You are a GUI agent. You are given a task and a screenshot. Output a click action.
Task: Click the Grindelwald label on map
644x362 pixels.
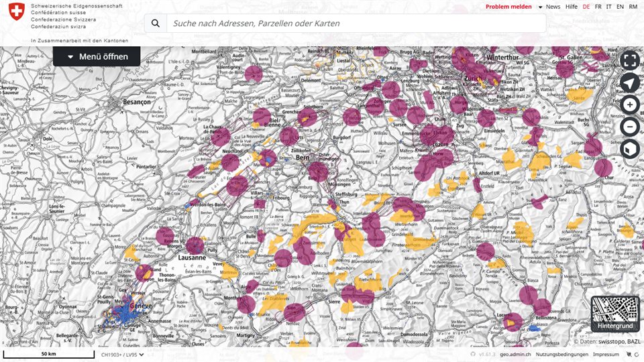(x=402, y=234)
